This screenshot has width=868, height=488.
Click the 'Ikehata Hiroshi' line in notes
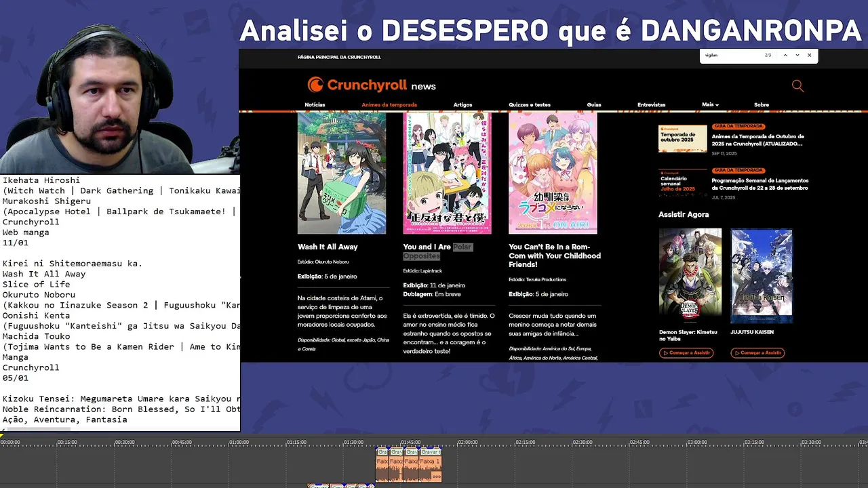[x=41, y=180]
